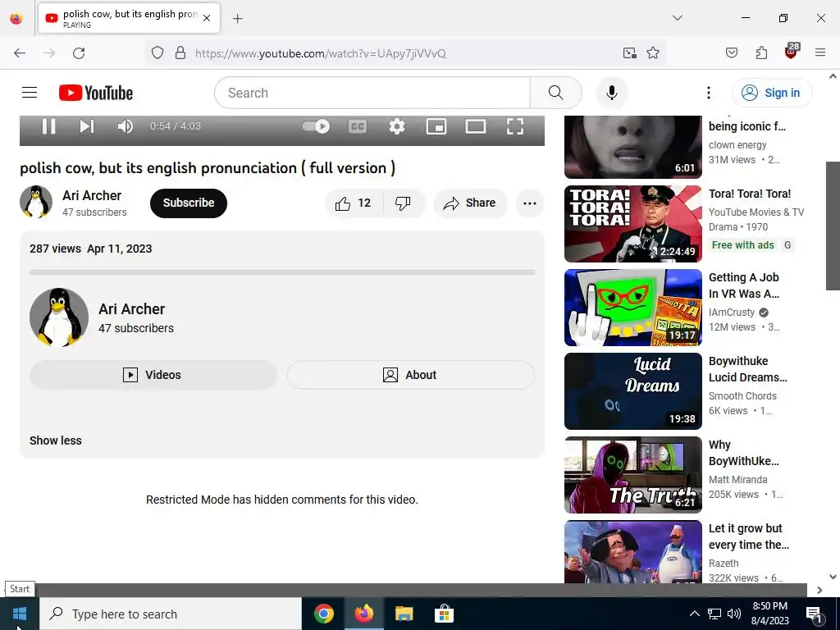Open Ari Archer's Videos tab

(153, 375)
